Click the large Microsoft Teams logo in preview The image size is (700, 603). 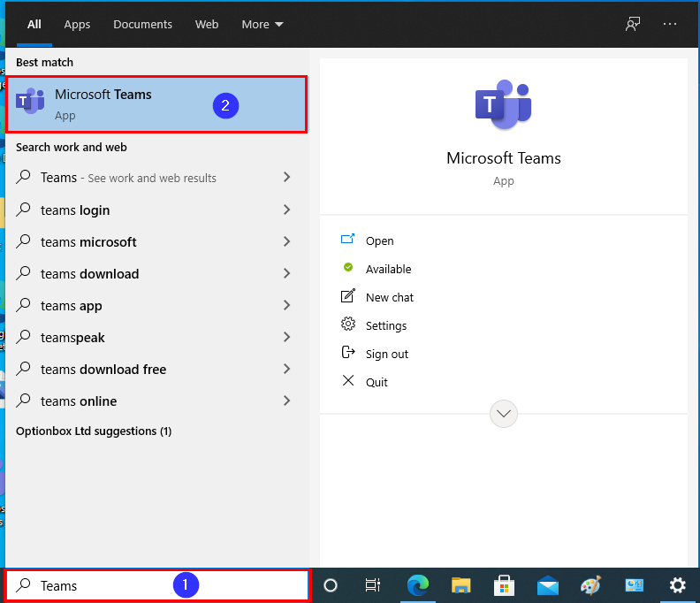pyautogui.click(x=503, y=104)
